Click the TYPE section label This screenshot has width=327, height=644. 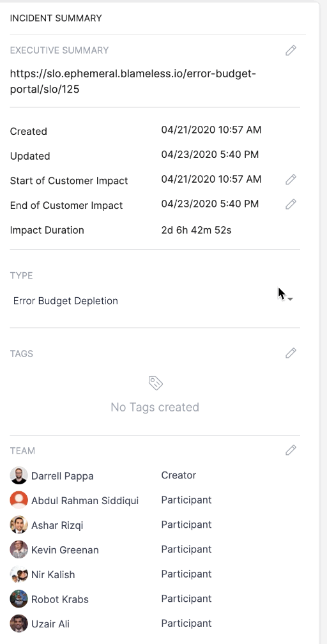tap(21, 275)
